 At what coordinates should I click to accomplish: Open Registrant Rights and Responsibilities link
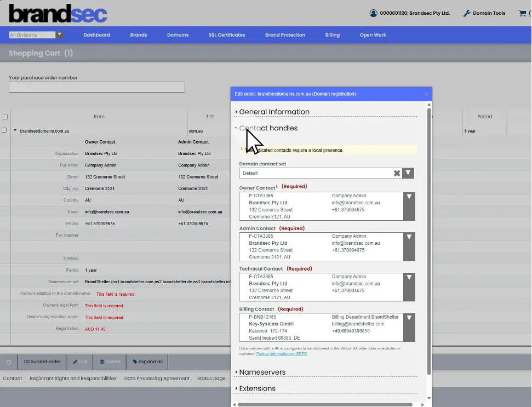(x=73, y=378)
